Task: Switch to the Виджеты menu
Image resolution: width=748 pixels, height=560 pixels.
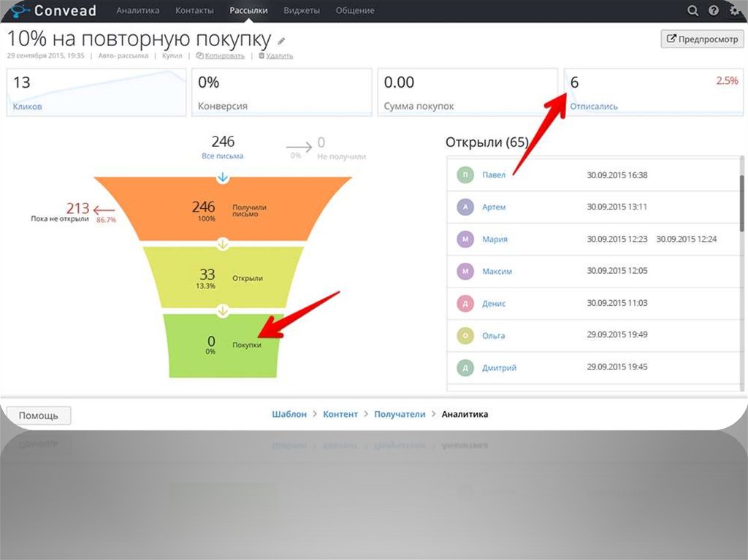Action: (301, 11)
